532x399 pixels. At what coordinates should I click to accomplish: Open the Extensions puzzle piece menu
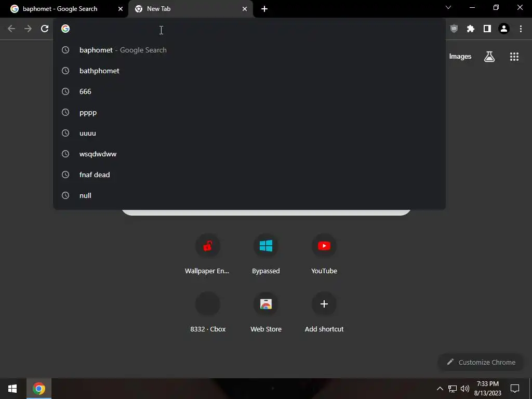[x=471, y=29]
